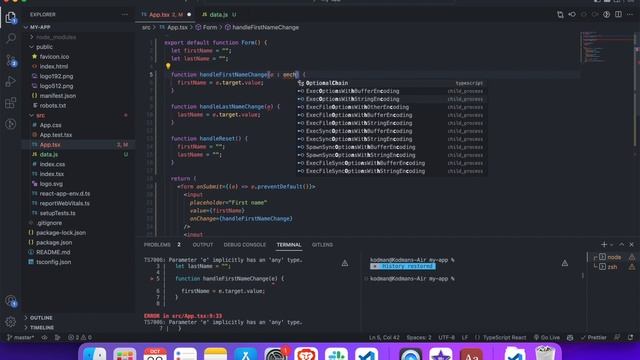Open the OUTPUT panel tab

pyautogui.click(x=202, y=244)
